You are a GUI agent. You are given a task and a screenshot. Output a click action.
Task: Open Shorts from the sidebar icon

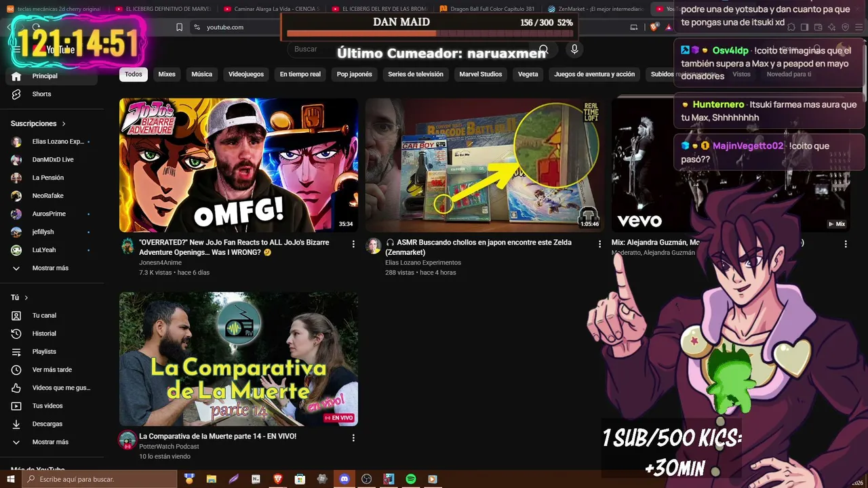16,94
